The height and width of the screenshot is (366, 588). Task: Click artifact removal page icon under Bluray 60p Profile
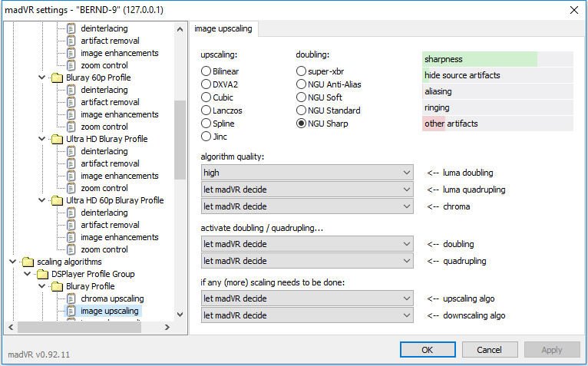point(71,102)
